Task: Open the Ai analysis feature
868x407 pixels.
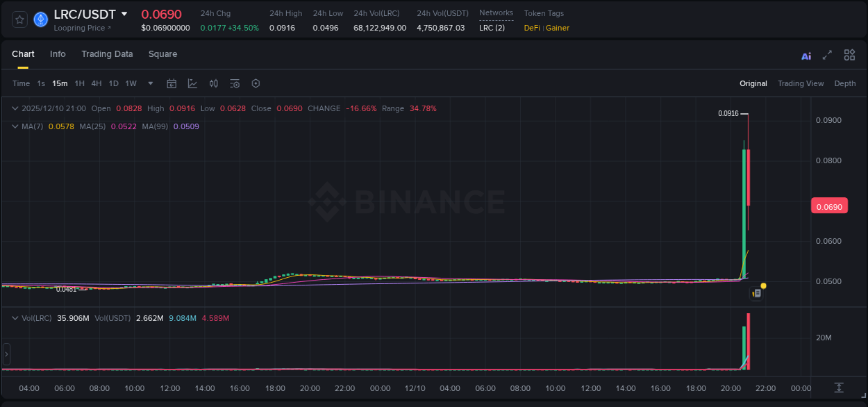Action: 806,55
